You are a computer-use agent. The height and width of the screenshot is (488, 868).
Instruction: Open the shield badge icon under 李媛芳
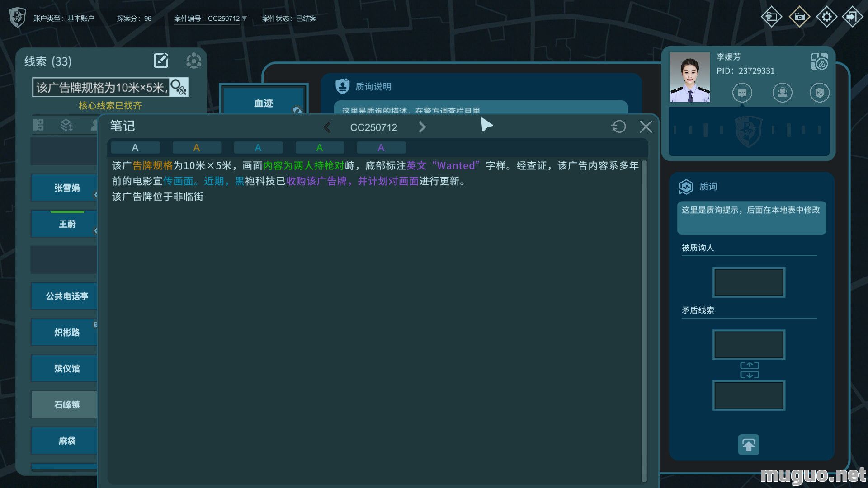(819, 93)
